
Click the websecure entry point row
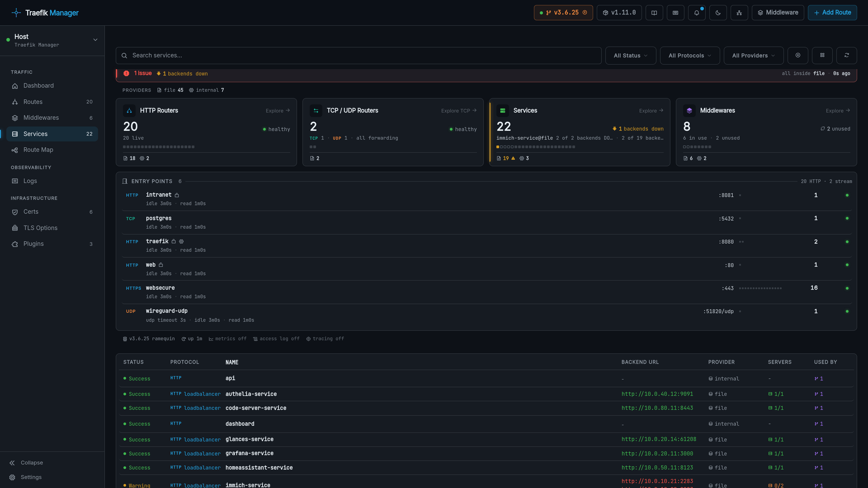coord(486,292)
